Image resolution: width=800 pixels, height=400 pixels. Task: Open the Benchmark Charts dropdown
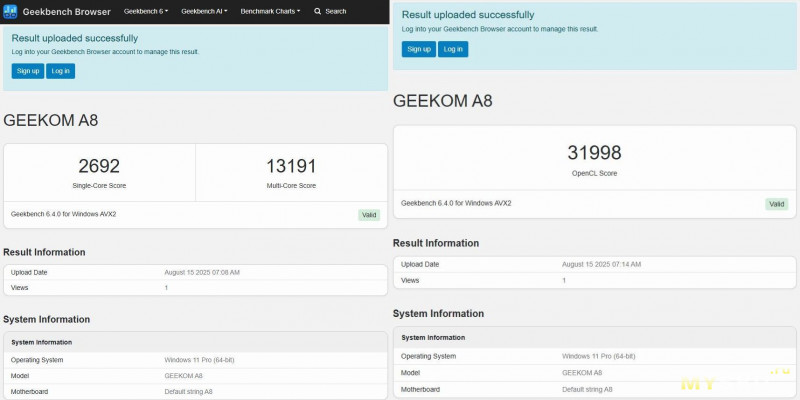tap(270, 11)
